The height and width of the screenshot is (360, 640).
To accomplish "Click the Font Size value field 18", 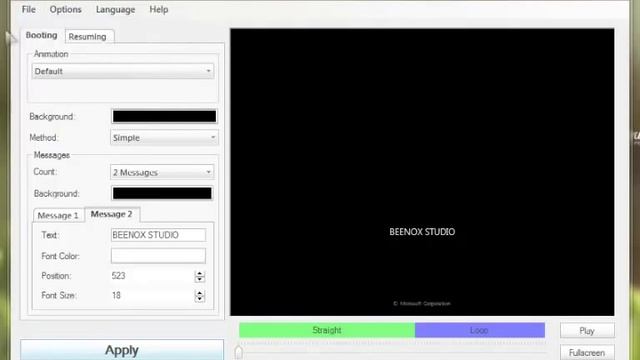I will [153, 296].
